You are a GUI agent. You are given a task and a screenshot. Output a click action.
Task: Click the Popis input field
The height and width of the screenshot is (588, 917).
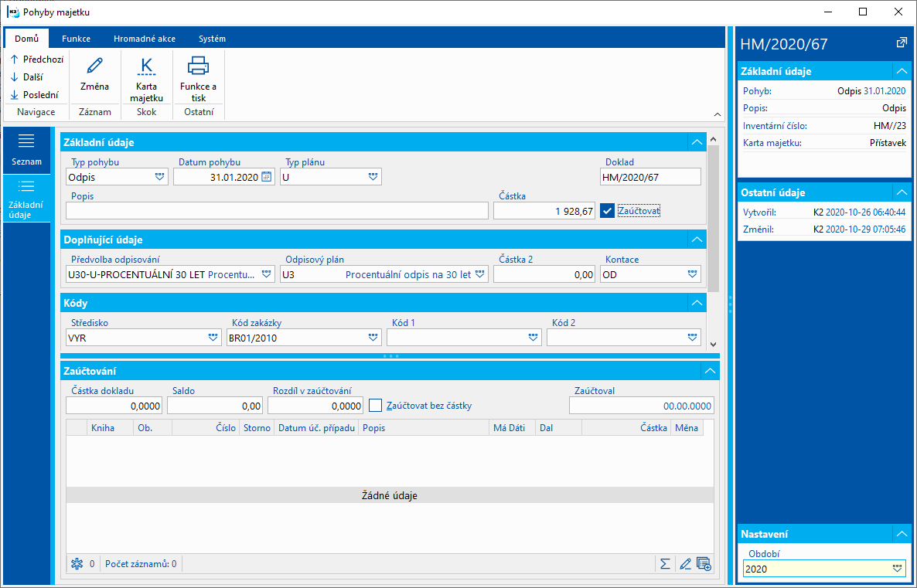pyautogui.click(x=278, y=211)
